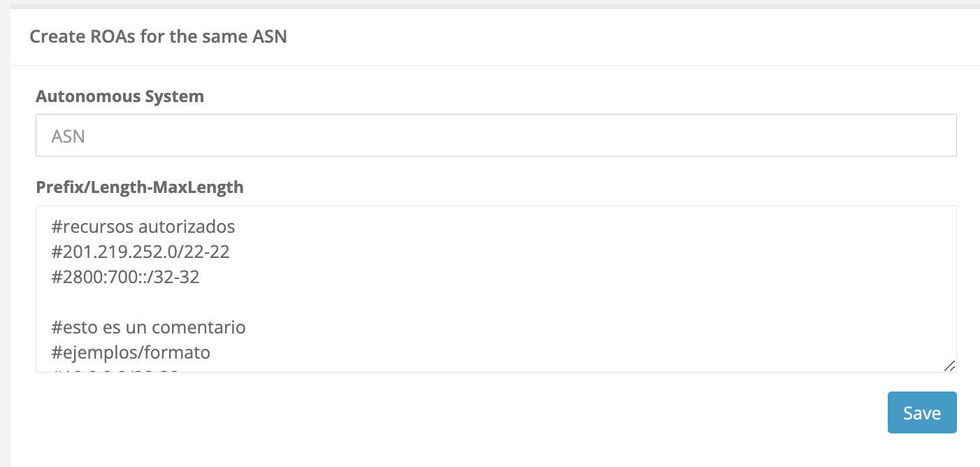
Task: Click the word System in the first label
Action: [173, 96]
